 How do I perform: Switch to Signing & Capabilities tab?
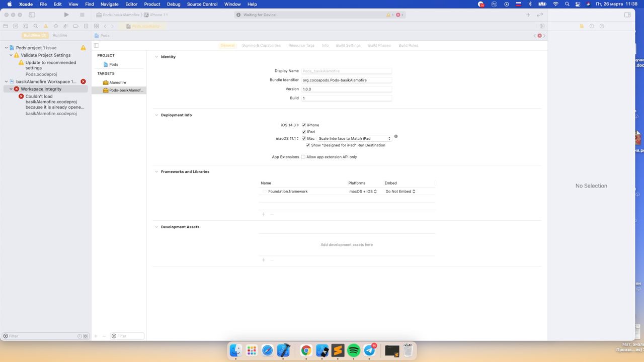[x=261, y=45]
